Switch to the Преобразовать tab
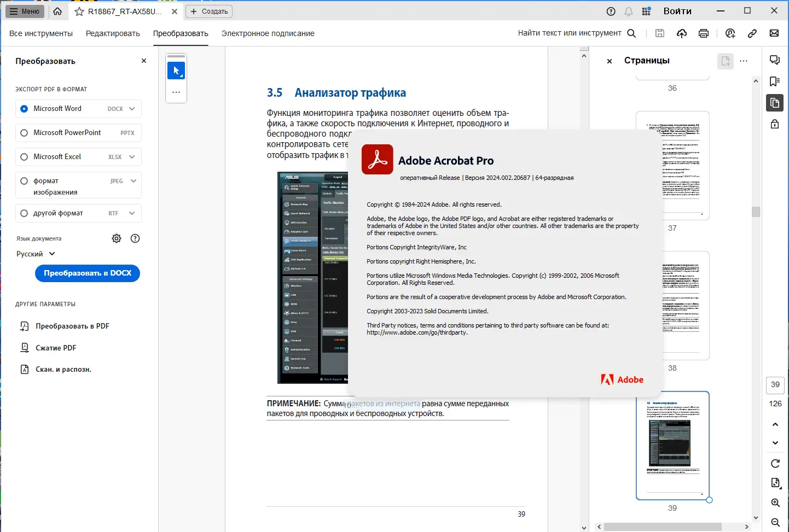The width and height of the screenshot is (789, 532). click(x=181, y=33)
